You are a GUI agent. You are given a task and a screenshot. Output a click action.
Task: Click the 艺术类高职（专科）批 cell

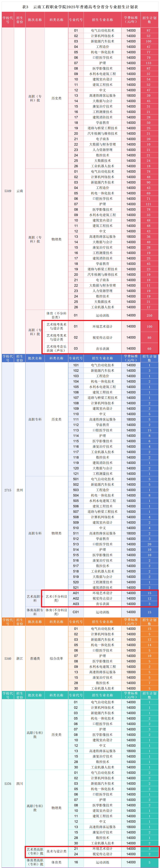point(35,851)
